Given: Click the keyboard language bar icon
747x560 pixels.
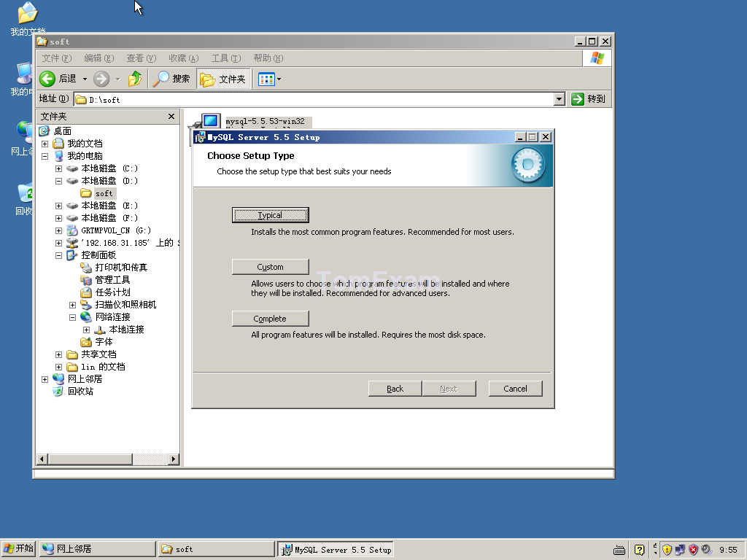Looking at the screenshot, I should pos(619,550).
